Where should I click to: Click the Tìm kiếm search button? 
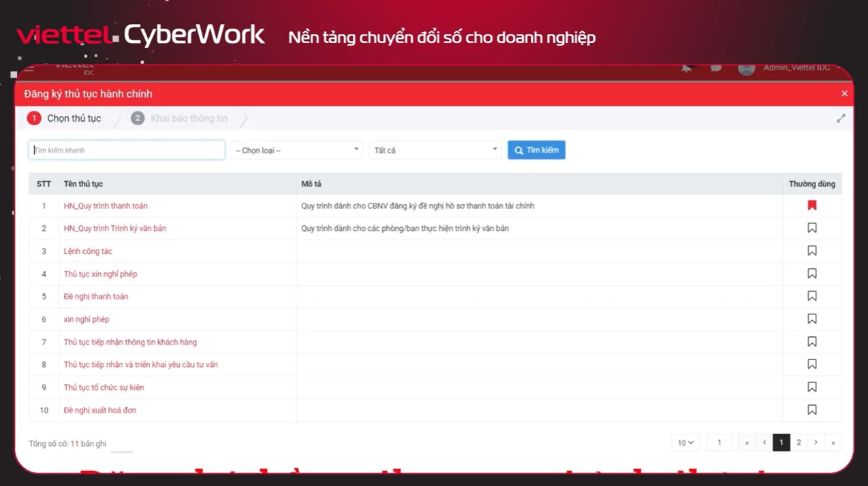pos(536,150)
